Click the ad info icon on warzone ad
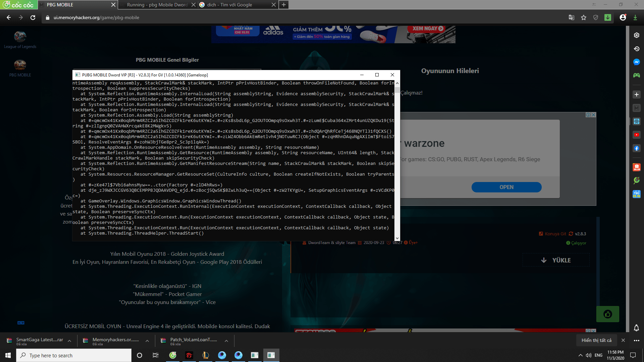 point(588,115)
